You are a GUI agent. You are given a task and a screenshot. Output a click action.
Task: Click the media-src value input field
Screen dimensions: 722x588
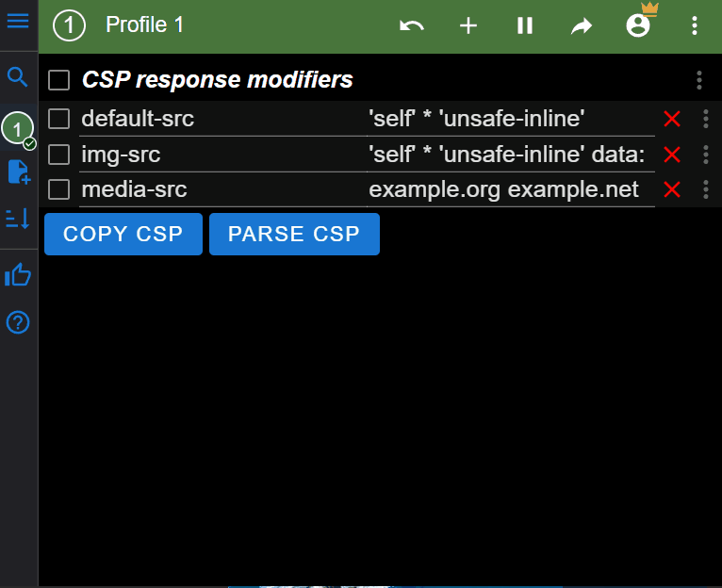point(509,190)
